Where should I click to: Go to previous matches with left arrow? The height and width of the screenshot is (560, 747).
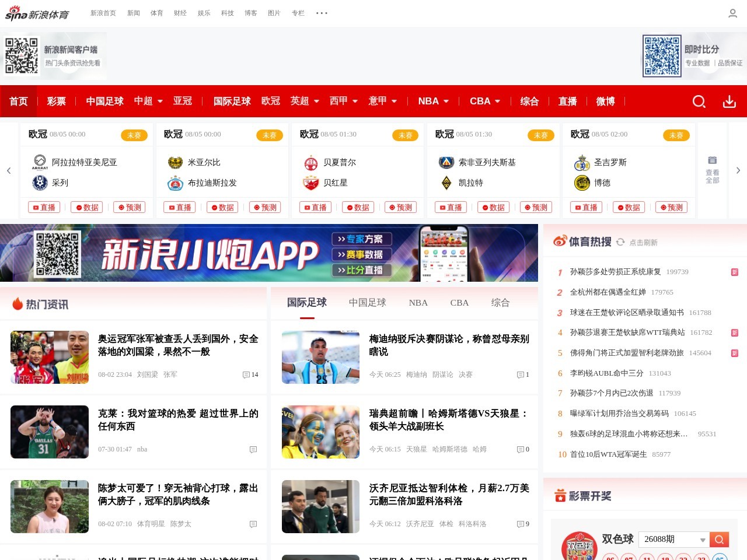coord(9,170)
